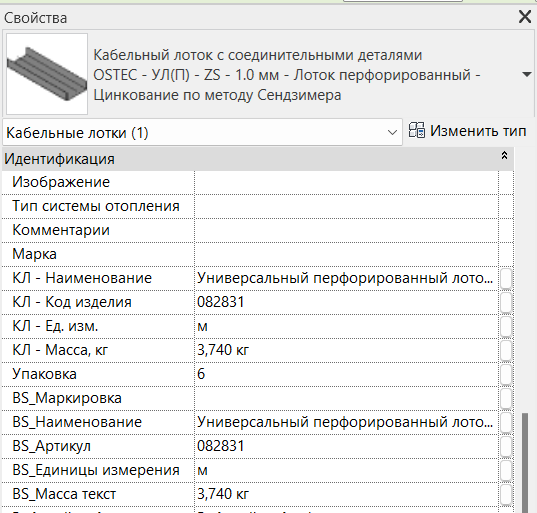Image resolution: width=537 pixels, height=513 pixels.
Task: Click the BS_Маркировка value field
Action: [346, 399]
